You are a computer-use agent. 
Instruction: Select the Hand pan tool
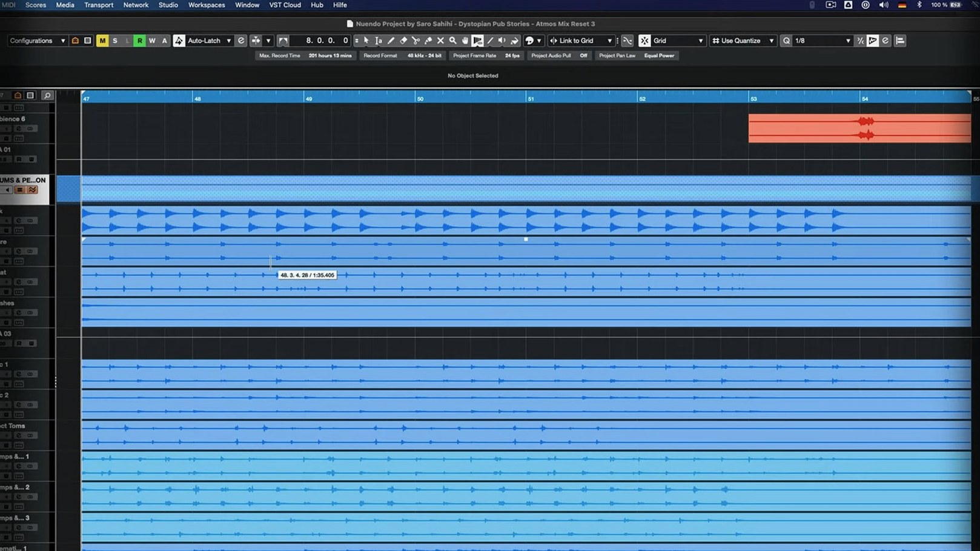pyautogui.click(x=465, y=41)
